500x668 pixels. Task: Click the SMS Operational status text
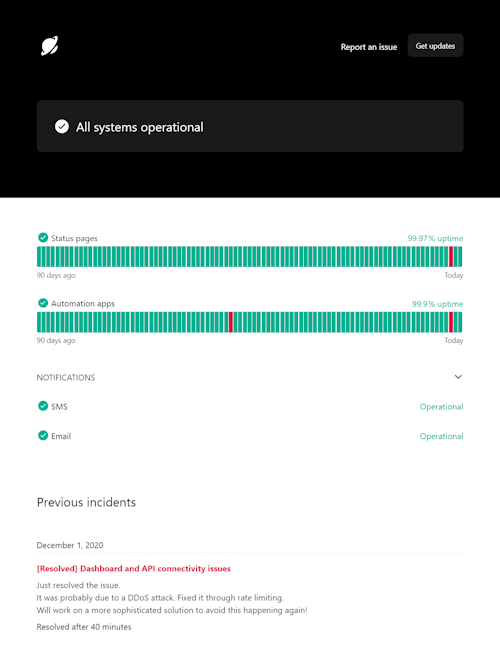(441, 407)
